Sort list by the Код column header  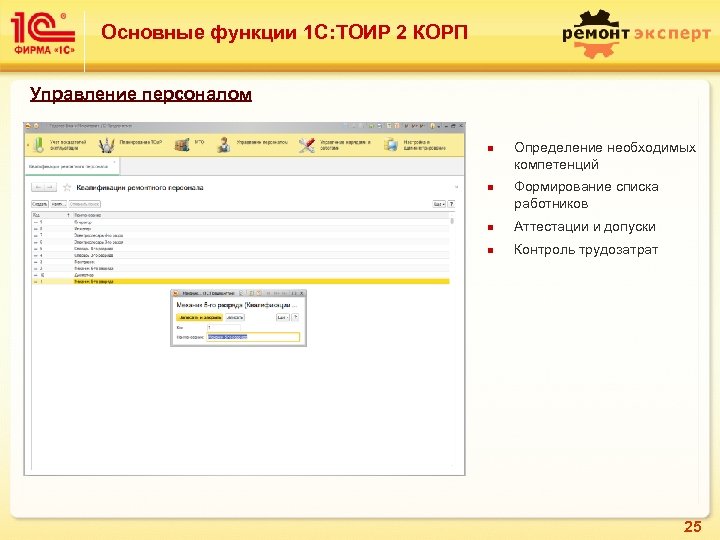click(x=51, y=215)
